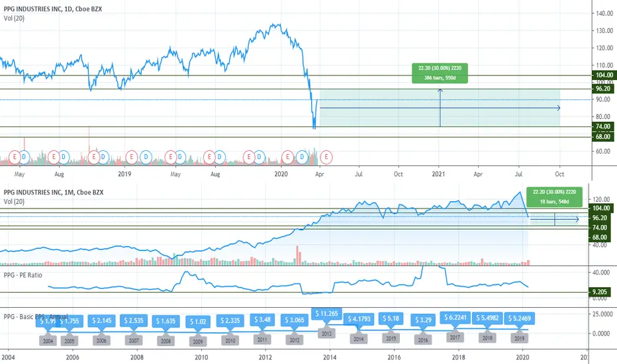Viewport: 617px width, 364px height.
Task: Select the gray 2011 tag under $ 3.48
Action: [262, 340]
